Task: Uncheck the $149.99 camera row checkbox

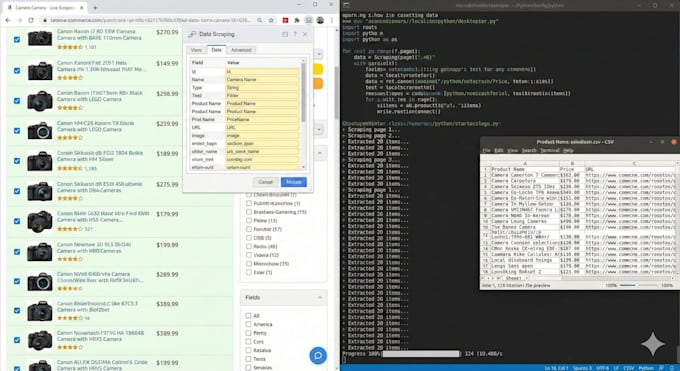Action: [x=16, y=70]
